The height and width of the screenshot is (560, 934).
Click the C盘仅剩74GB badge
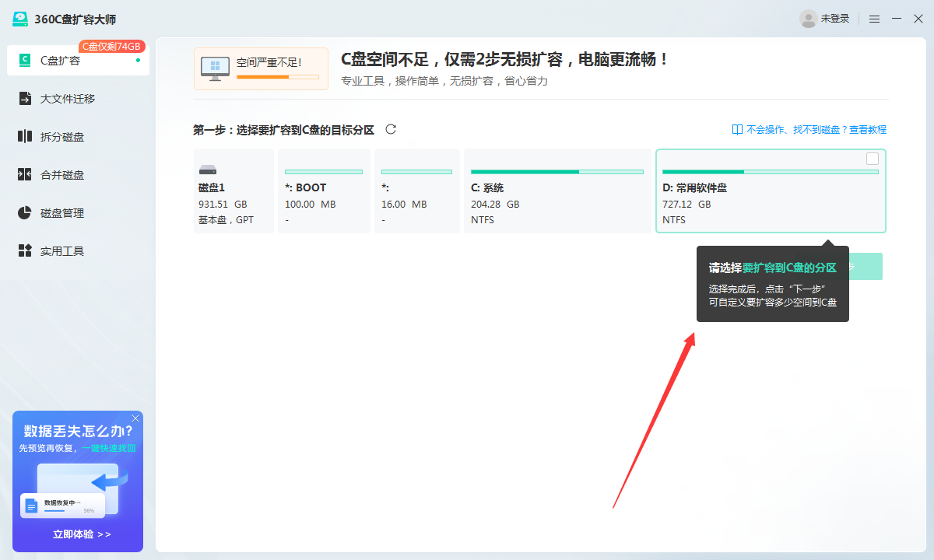pyautogui.click(x=112, y=47)
